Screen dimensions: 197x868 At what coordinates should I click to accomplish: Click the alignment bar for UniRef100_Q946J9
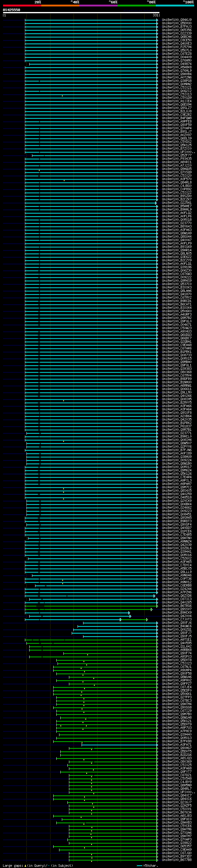pyautogui.click(x=91, y=20)
